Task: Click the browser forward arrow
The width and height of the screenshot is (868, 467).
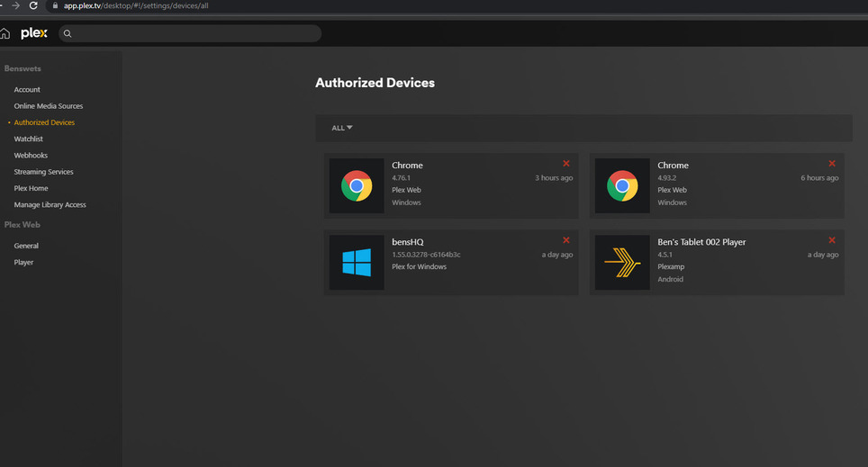Action: pos(15,5)
